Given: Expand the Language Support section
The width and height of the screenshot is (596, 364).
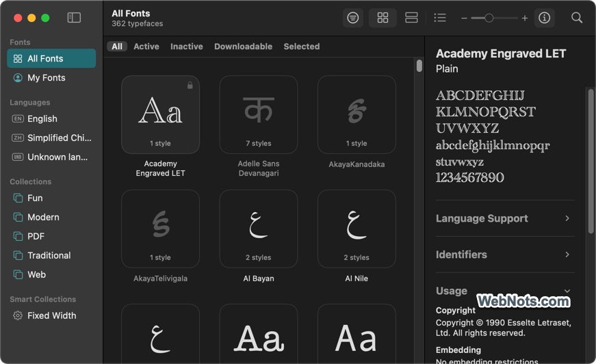Looking at the screenshot, I should pyautogui.click(x=505, y=218).
